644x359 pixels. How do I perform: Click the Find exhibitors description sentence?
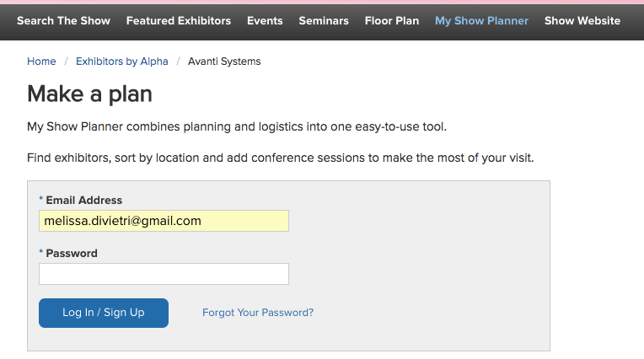coord(280,158)
